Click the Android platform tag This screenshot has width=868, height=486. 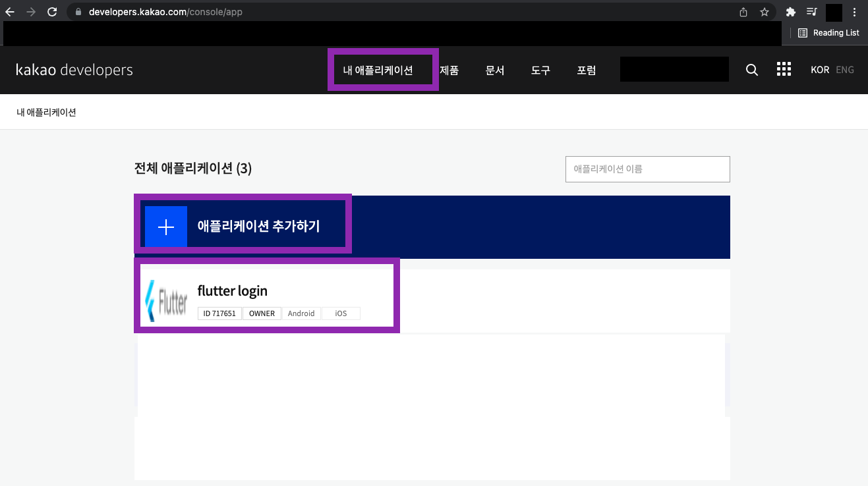(301, 313)
